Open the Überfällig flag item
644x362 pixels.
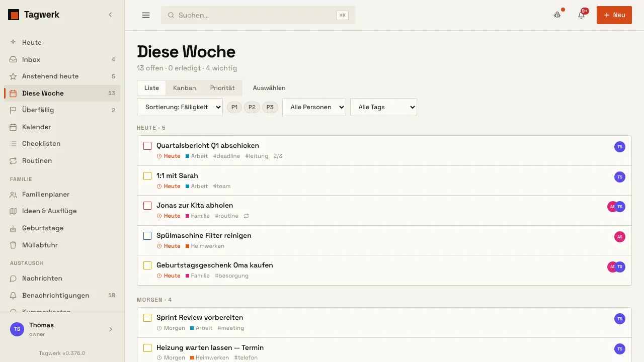tap(62, 110)
